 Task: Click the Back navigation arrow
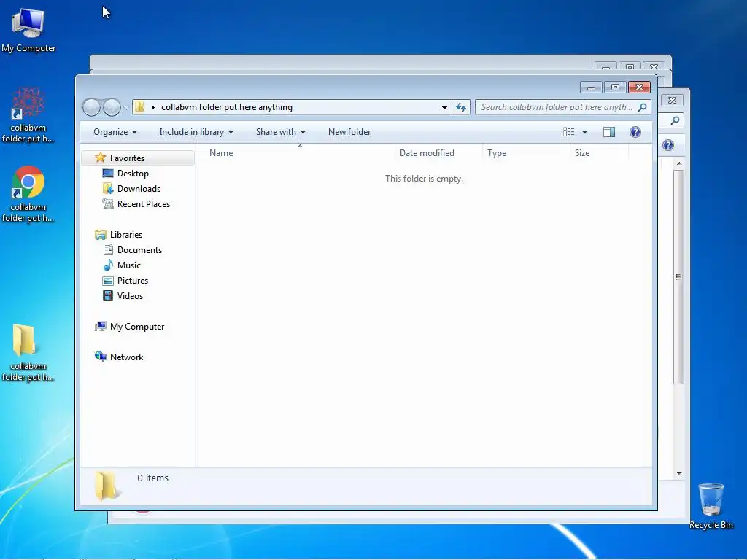tap(91, 107)
